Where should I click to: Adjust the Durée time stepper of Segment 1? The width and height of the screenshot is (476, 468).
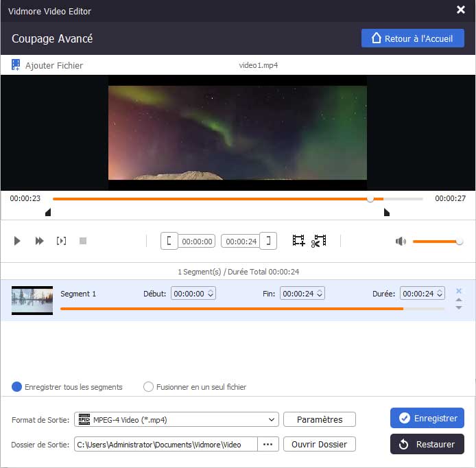(x=439, y=294)
